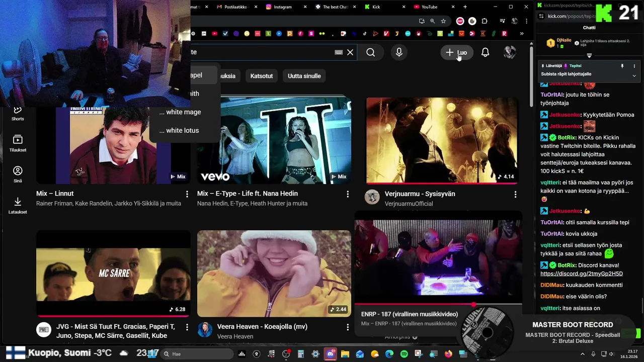Open options for Mix – E-Type Life
The image size is (644, 362).
click(348, 194)
